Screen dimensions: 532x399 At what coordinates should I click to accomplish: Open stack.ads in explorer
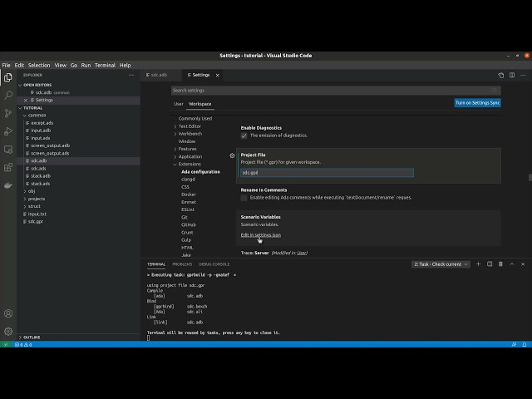coord(41,184)
